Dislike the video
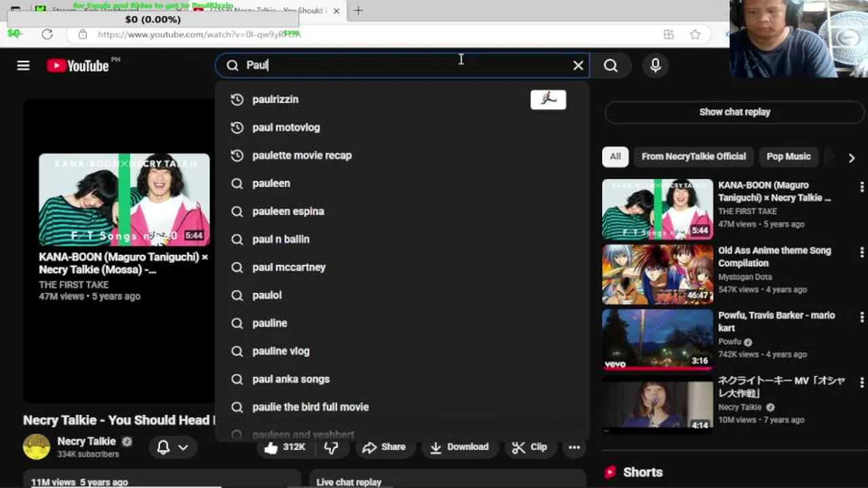This screenshot has height=488, width=868. [331, 447]
